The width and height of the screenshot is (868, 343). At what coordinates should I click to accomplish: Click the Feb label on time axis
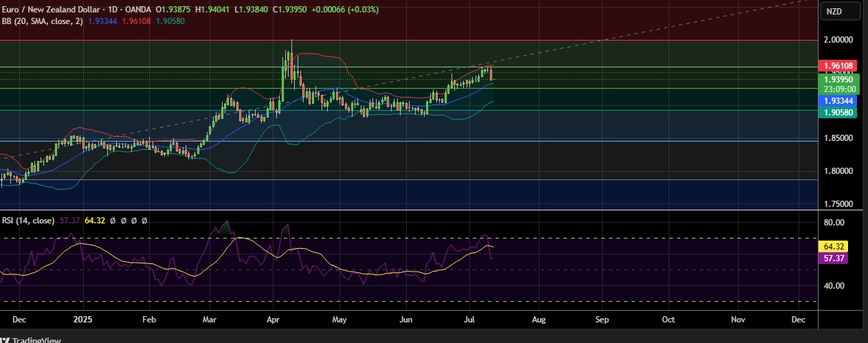149,320
